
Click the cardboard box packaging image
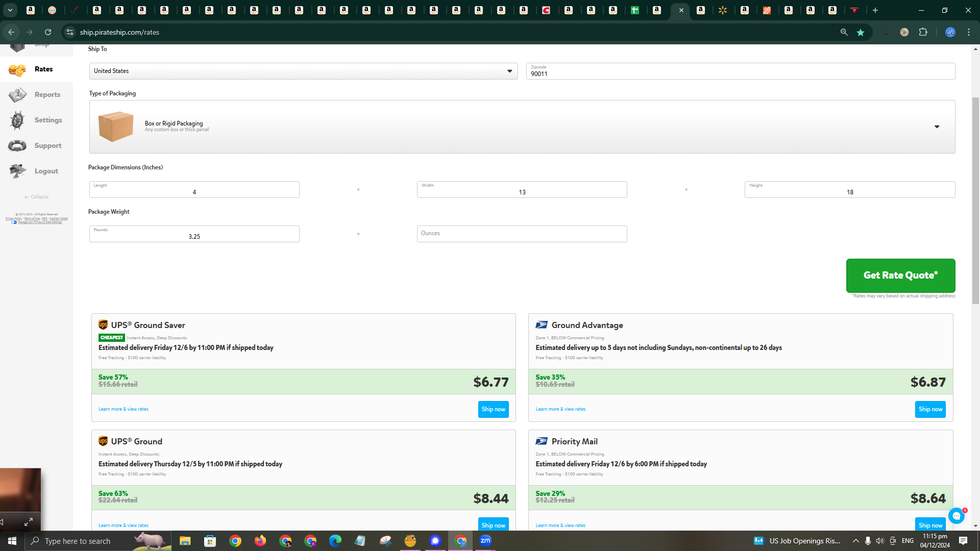116,127
